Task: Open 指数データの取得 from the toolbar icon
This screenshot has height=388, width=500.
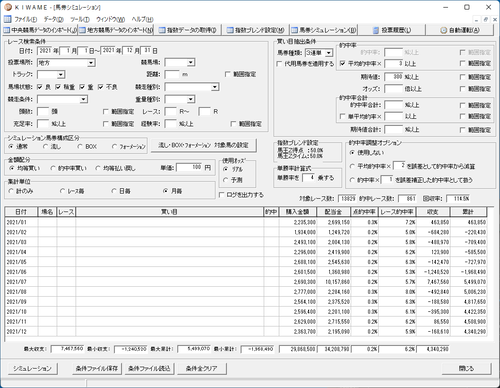Action: (x=162, y=30)
